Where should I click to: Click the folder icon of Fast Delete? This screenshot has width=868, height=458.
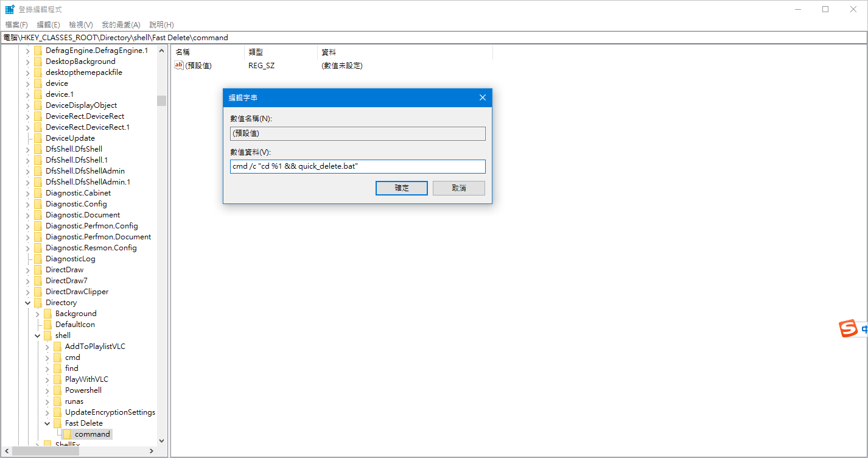click(x=57, y=423)
